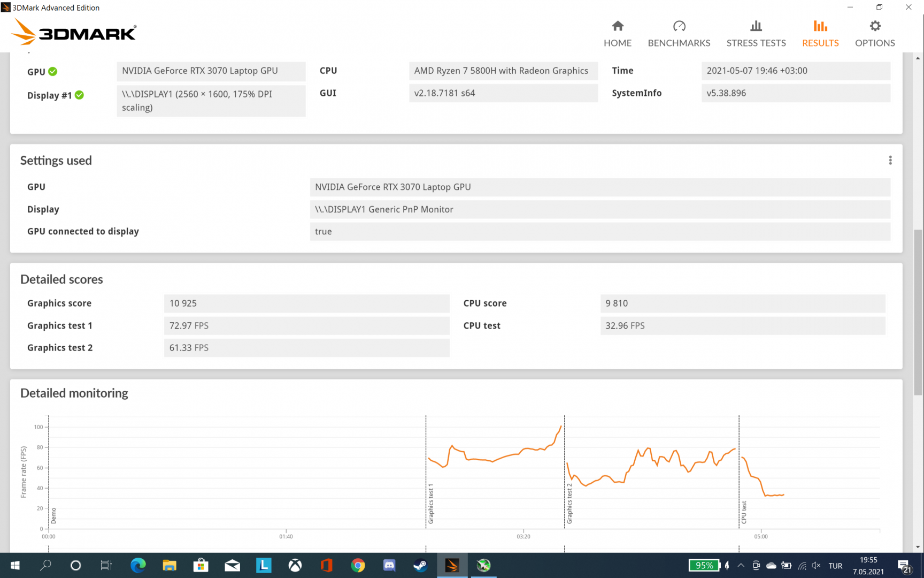Viewport: 924px width, 578px height.
Task: Click the Demo marker on chart
Action: (x=53, y=516)
